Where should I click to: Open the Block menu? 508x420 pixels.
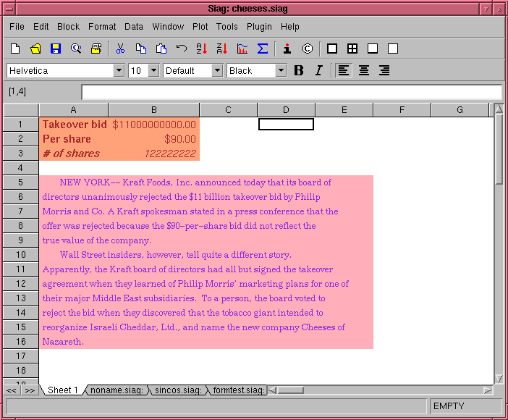click(x=68, y=27)
